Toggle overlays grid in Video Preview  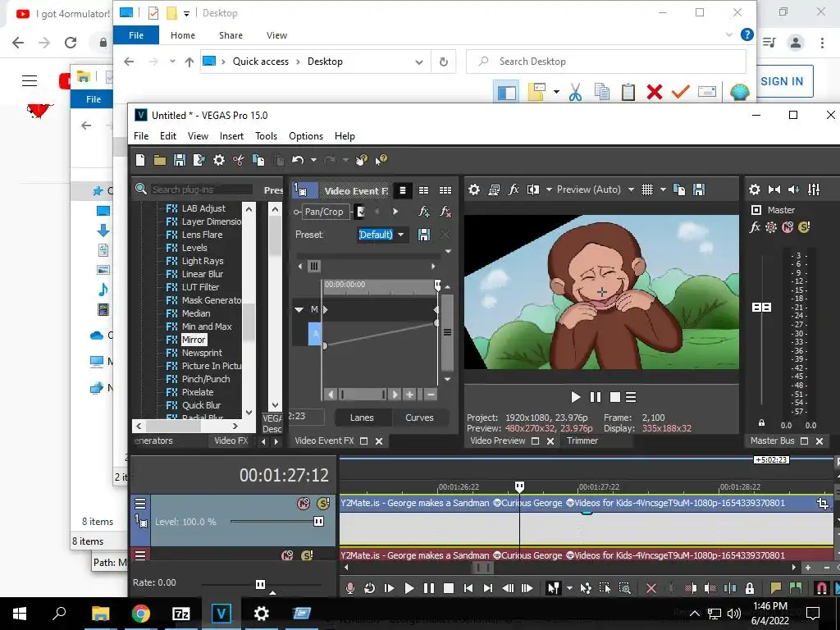click(647, 189)
